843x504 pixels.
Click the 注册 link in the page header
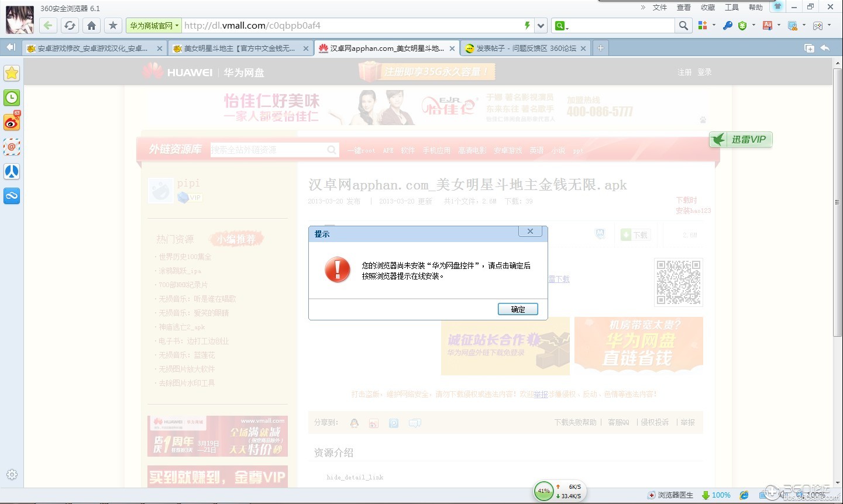click(x=684, y=72)
